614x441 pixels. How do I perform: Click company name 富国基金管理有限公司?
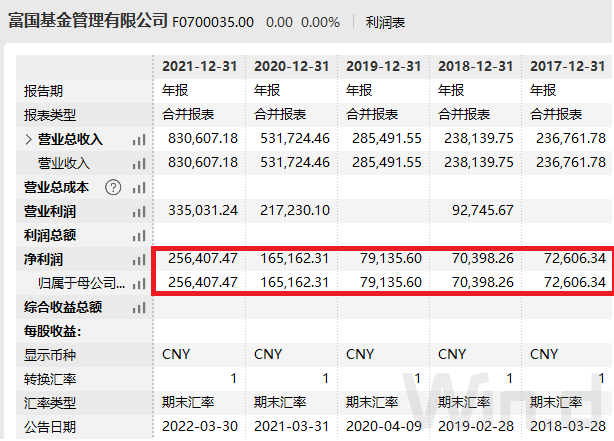[x=88, y=21]
